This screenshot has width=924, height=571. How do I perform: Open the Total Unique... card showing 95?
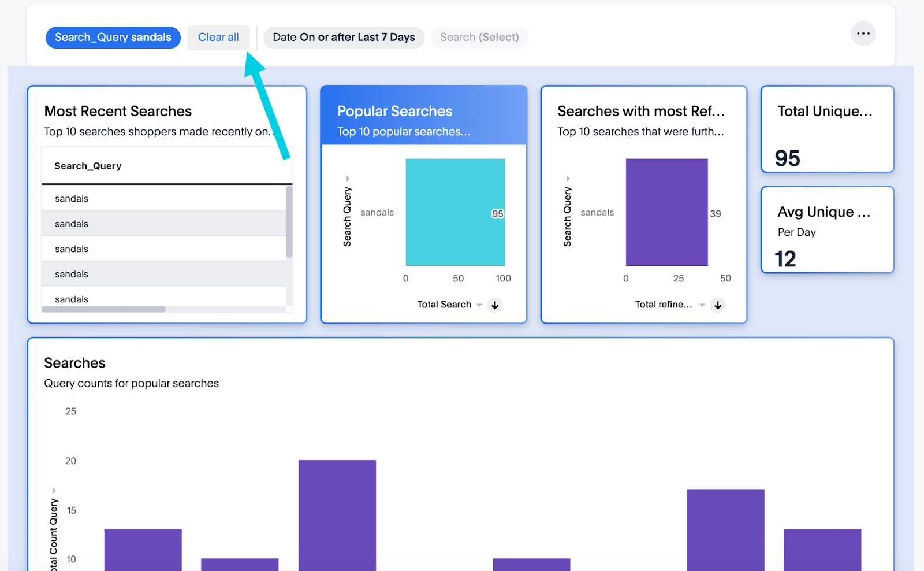pos(828,129)
